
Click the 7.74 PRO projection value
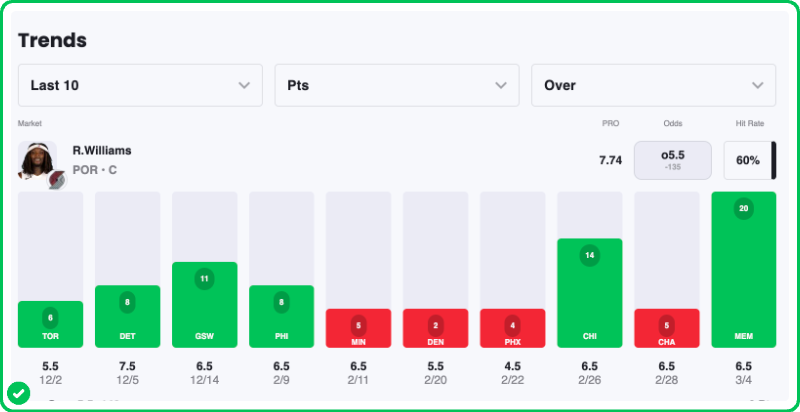[610, 160]
